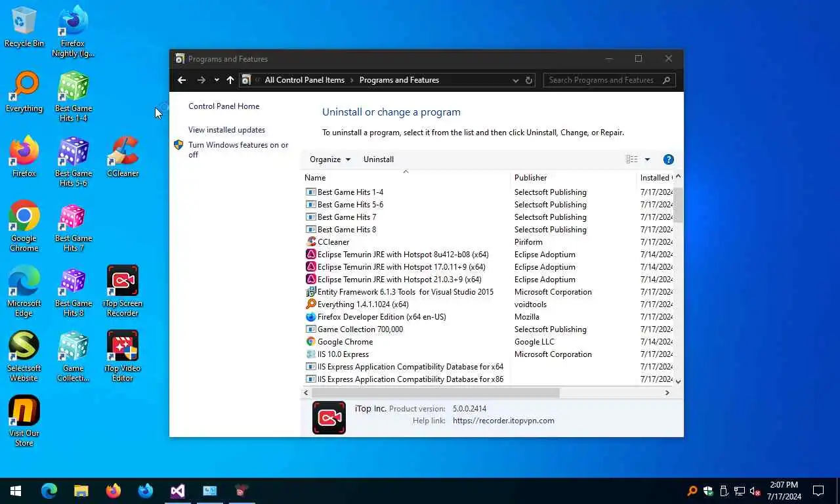Viewport: 840px width, 504px height.
Task: Click Programs and Features breadcrumb segment
Action: [x=399, y=80]
